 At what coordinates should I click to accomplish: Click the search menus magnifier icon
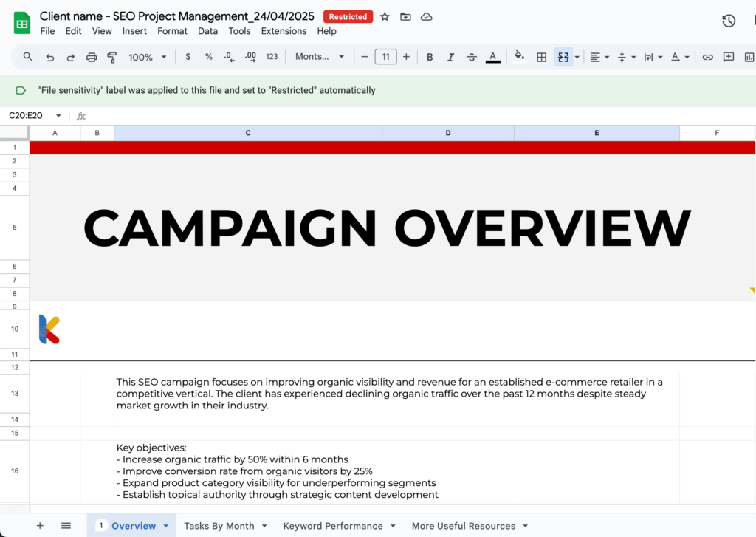point(28,57)
